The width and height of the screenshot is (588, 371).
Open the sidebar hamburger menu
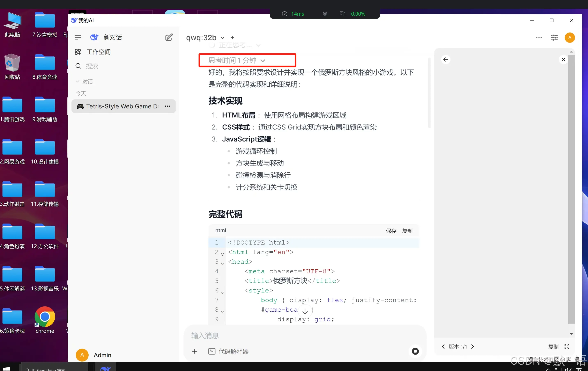point(78,37)
